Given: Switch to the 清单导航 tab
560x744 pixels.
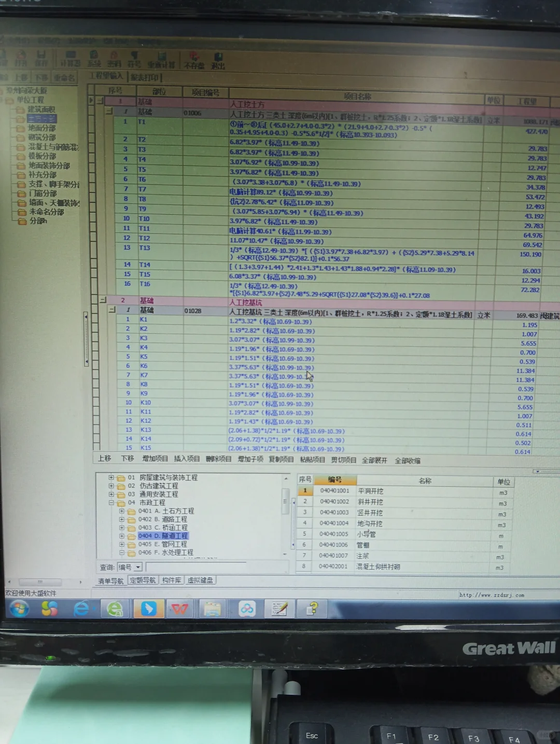Looking at the screenshot, I should click(x=110, y=581).
